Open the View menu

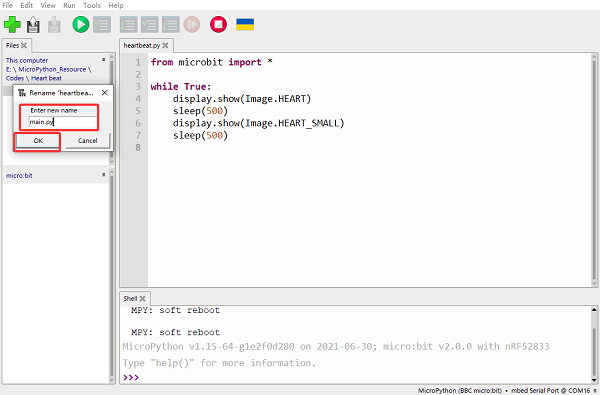[48, 5]
